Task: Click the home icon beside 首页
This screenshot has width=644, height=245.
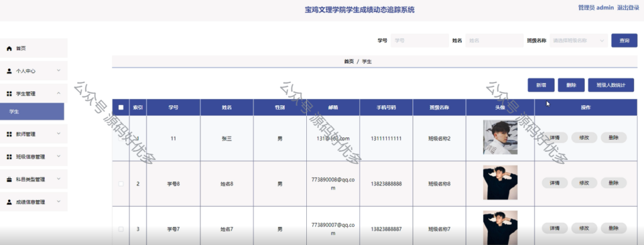Action: [x=9, y=48]
